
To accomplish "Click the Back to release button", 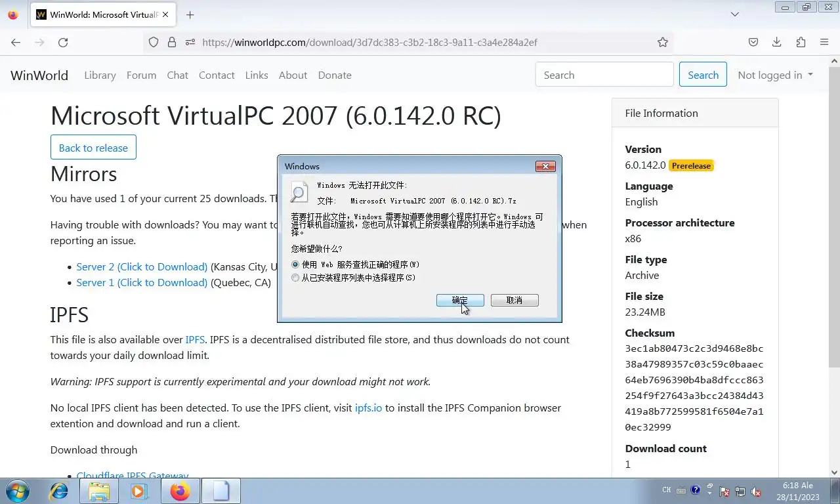I will [x=93, y=148].
